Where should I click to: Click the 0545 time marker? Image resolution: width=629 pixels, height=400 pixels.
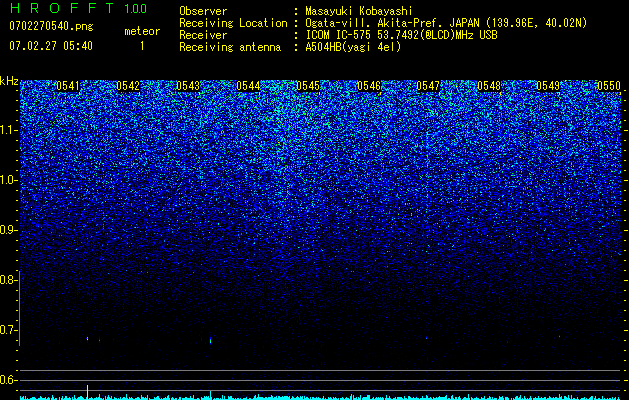tap(308, 86)
